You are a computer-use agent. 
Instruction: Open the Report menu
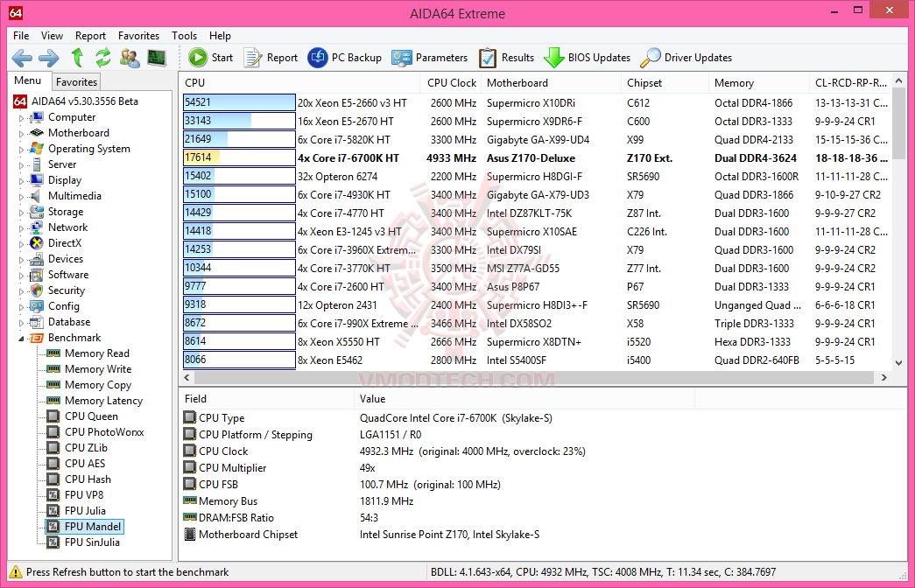click(x=90, y=36)
